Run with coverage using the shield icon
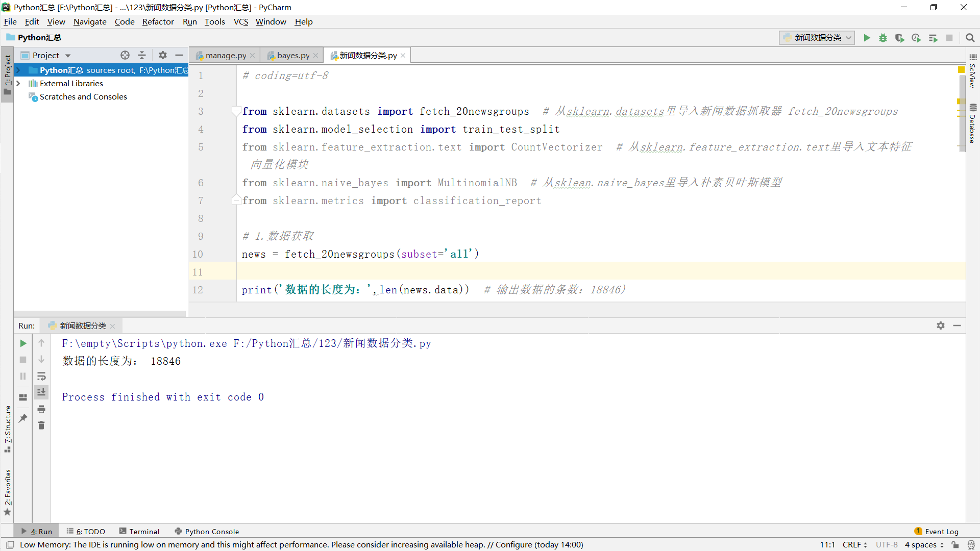 pos(900,37)
